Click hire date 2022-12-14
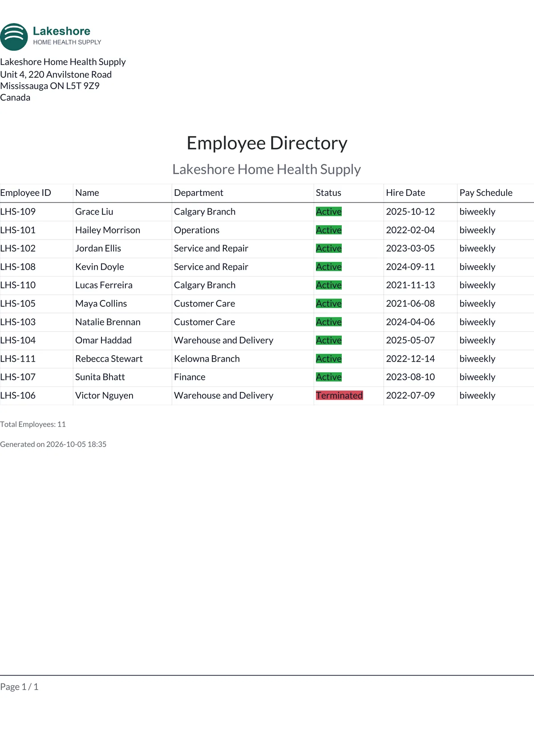The image size is (534, 756). pyautogui.click(x=410, y=359)
